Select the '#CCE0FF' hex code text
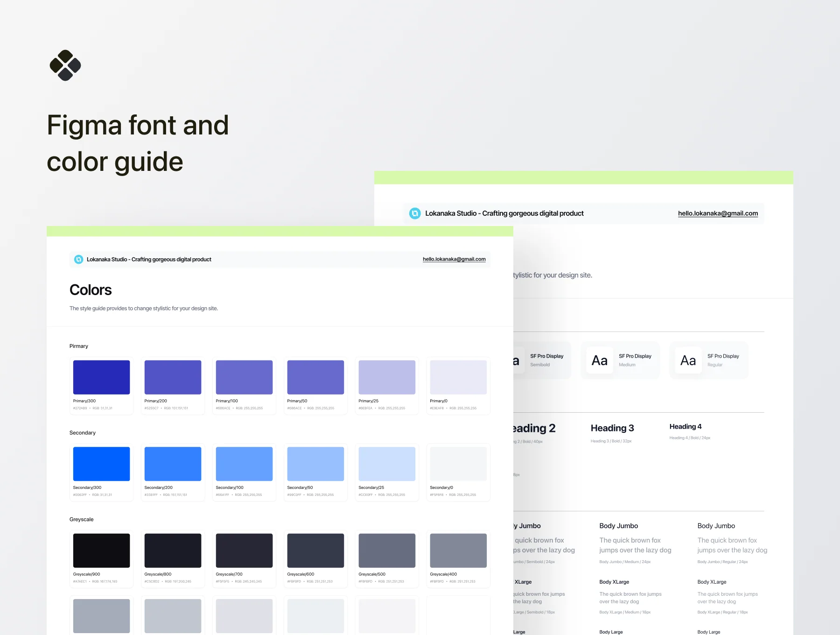 point(365,495)
